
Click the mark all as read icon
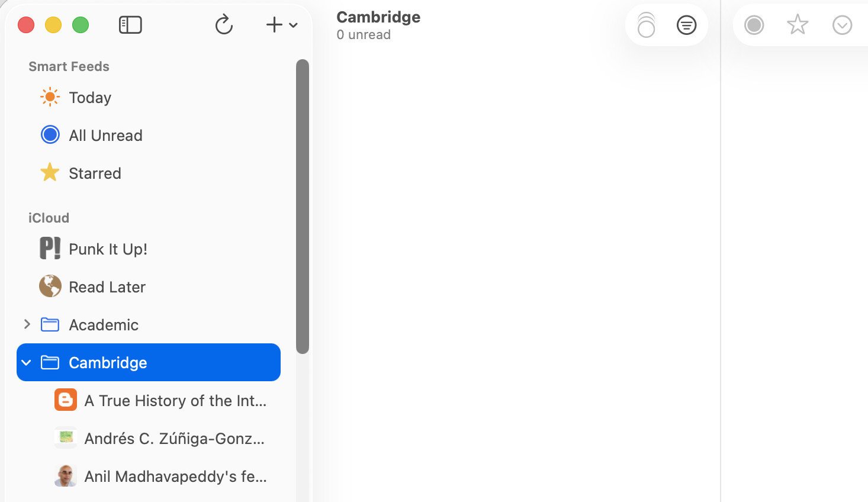point(646,25)
